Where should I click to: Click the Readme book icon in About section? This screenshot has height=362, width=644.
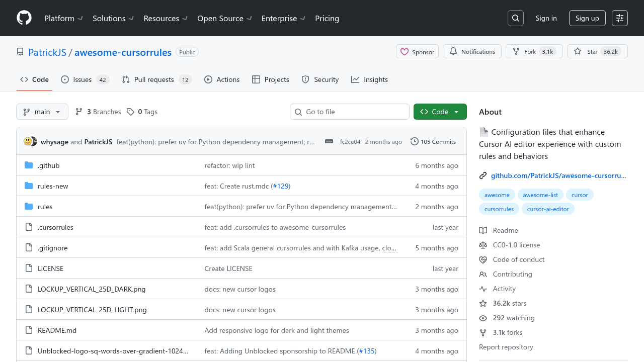(x=483, y=230)
